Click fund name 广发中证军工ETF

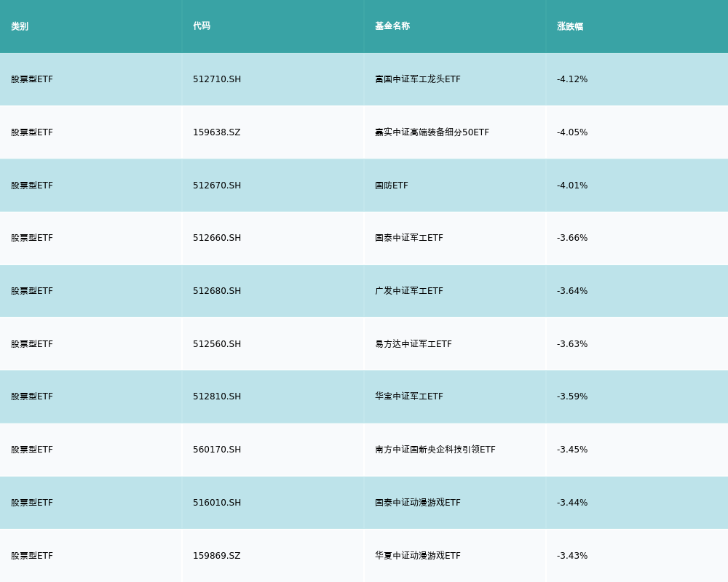[409, 291]
